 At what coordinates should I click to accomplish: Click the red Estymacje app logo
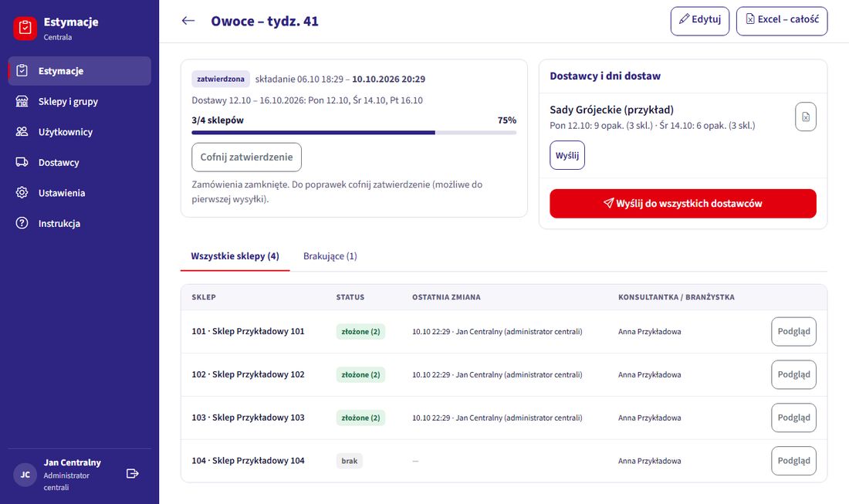coord(25,28)
